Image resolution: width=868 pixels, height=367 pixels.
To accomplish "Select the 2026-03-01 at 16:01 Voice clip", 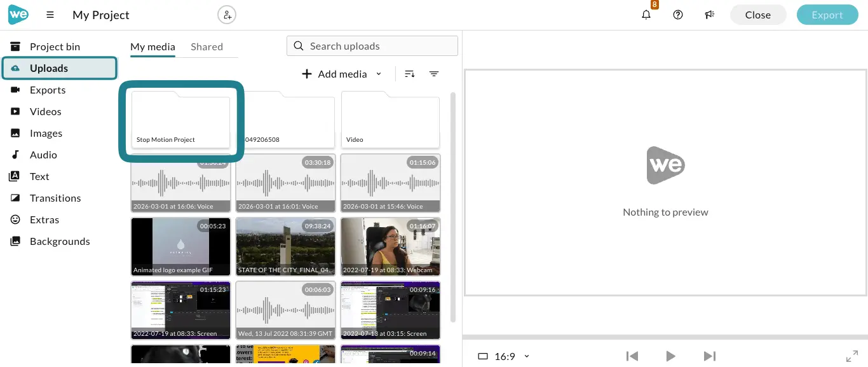I will tap(285, 183).
